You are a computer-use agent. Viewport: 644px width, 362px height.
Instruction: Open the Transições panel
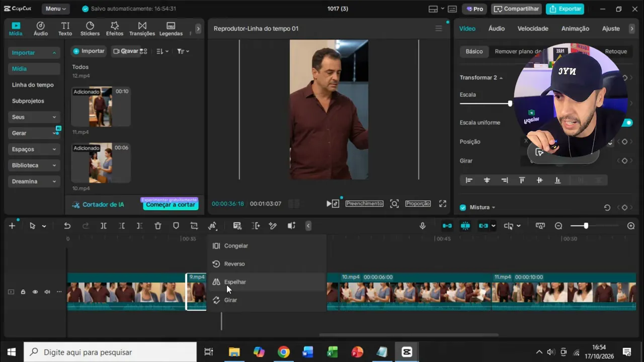[142, 29]
